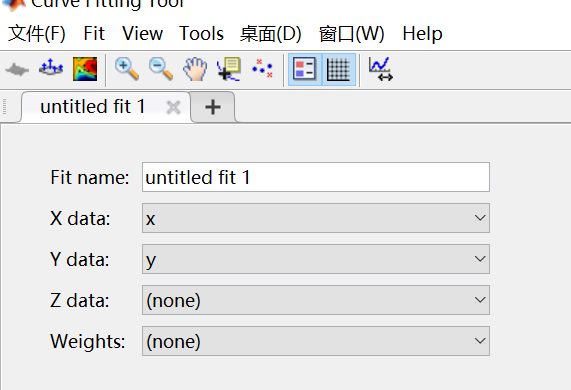Click the Adjust Axes Limits icon
Image resolution: width=571 pixels, height=390 pixels.
[x=381, y=69]
